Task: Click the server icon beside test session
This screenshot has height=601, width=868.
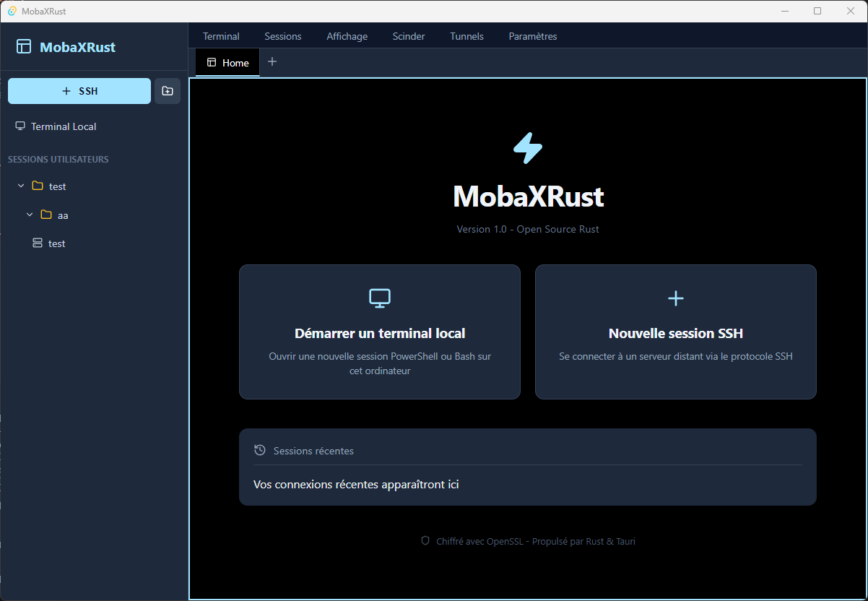Action: pyautogui.click(x=38, y=243)
